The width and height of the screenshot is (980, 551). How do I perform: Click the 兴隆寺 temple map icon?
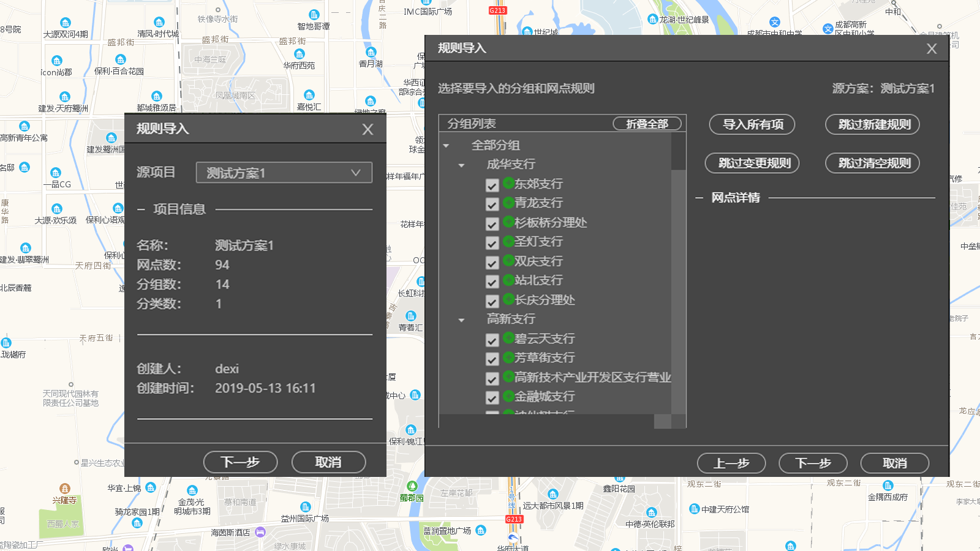coord(64,489)
